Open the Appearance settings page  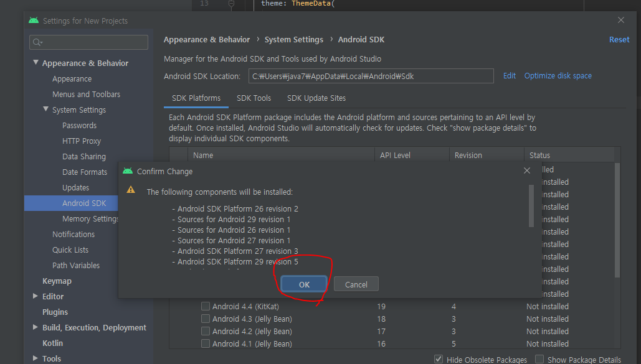(72, 79)
